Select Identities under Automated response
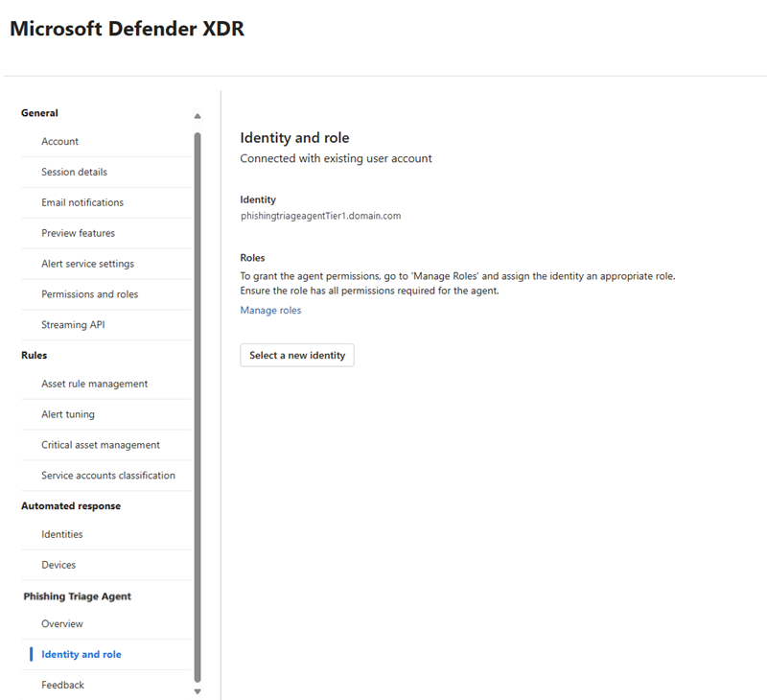Screen dimensions: 767x700 (62, 534)
